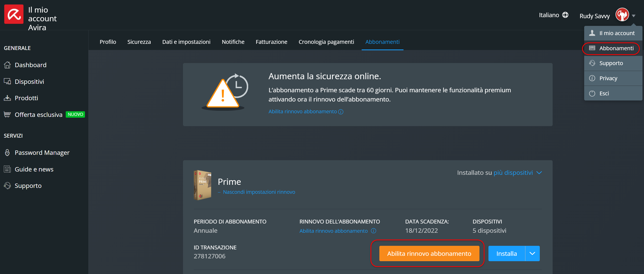644x274 pixels.
Task: Collapse the user menu arrow near avatar
Action: click(x=633, y=16)
